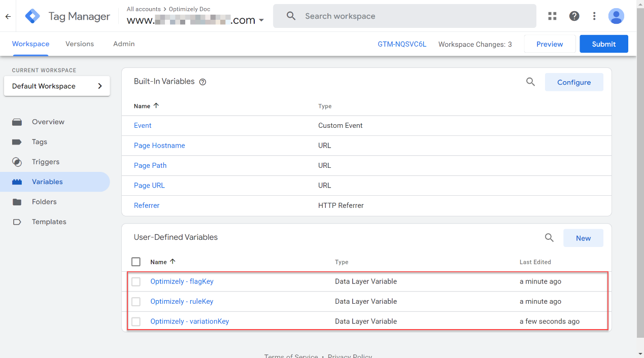The height and width of the screenshot is (358, 644).
Task: Open the three-dot more options menu
Action: (x=594, y=16)
